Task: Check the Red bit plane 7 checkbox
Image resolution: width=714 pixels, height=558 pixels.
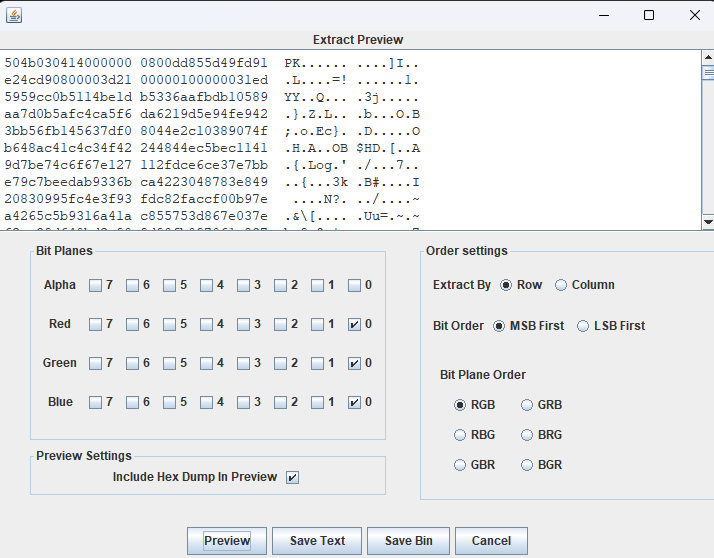Action: pos(95,325)
